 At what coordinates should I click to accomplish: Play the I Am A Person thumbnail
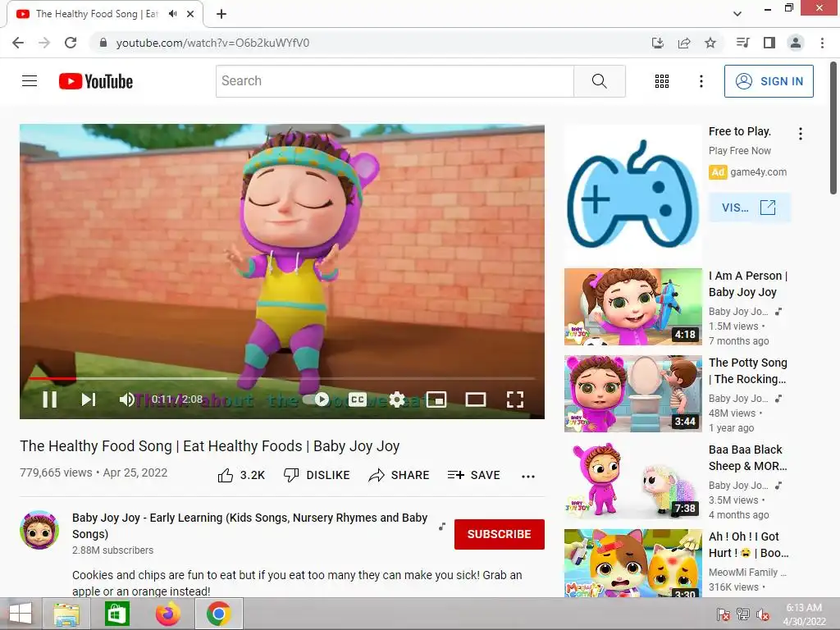coord(632,307)
